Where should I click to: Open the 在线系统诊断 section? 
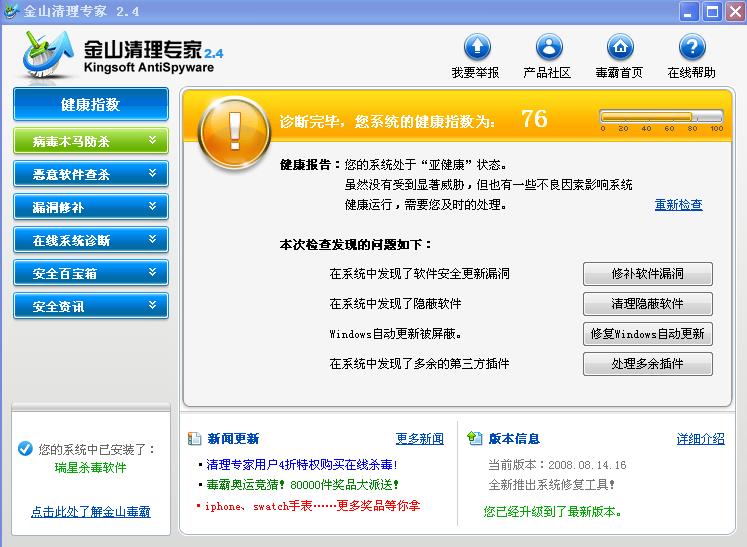tap(91, 240)
